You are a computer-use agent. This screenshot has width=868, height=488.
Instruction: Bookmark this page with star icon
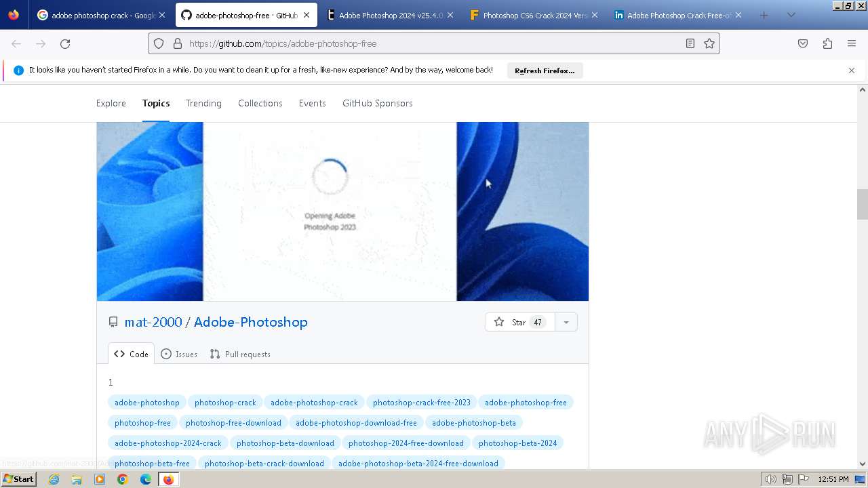click(x=709, y=43)
